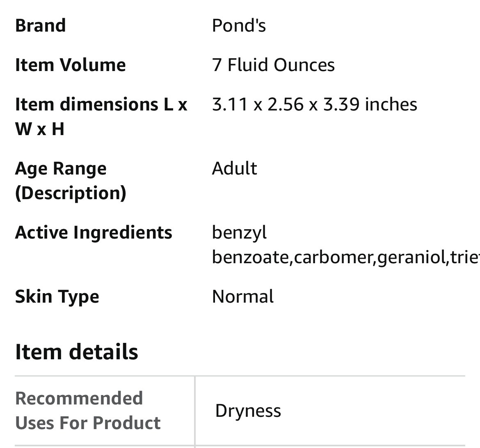Select the Pond's brand value
The image size is (480, 448).
239,25
